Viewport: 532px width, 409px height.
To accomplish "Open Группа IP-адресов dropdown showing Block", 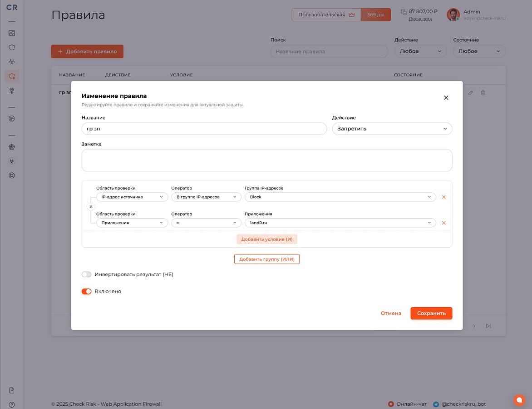I will [x=340, y=197].
